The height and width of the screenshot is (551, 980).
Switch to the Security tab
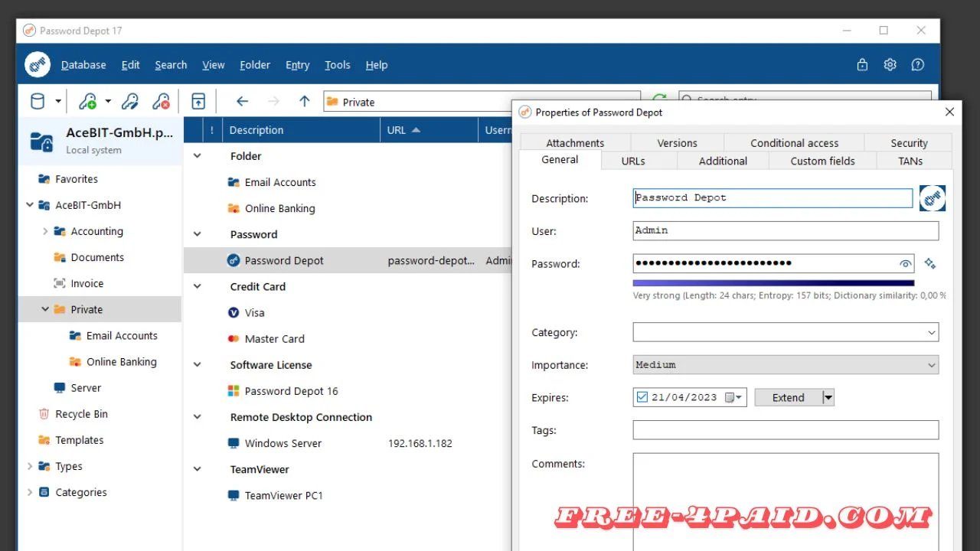909,143
